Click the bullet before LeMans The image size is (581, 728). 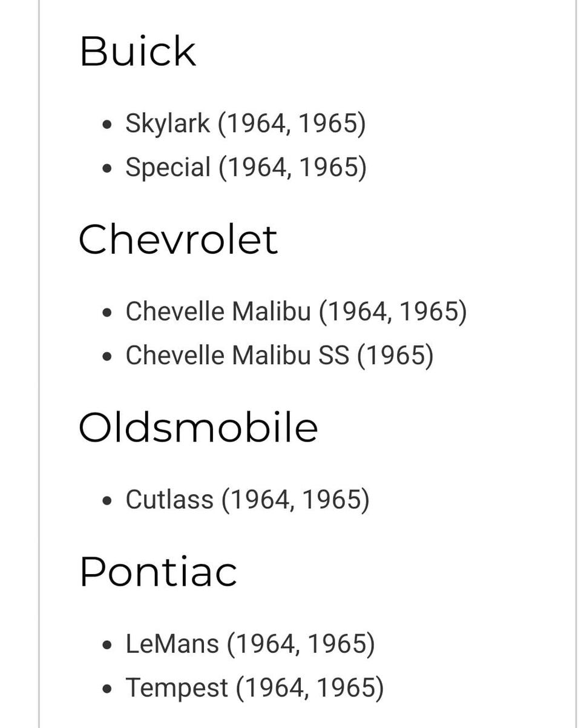click(x=108, y=645)
